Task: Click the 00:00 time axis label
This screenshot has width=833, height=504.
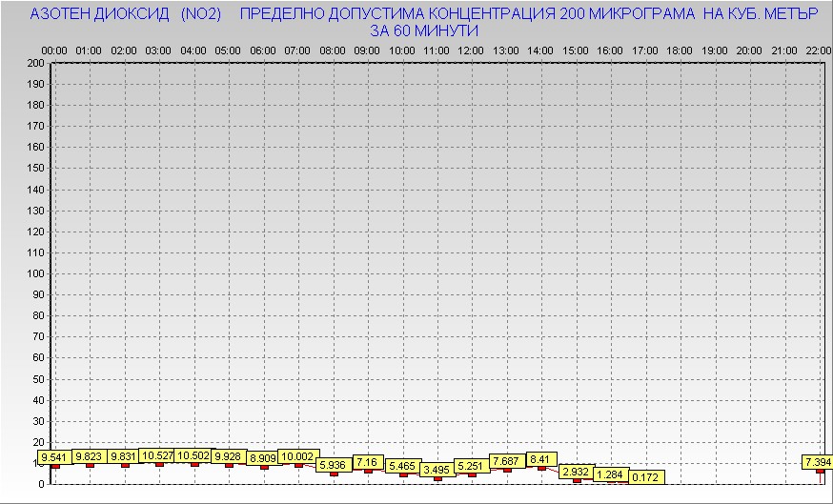Action: 54,50
